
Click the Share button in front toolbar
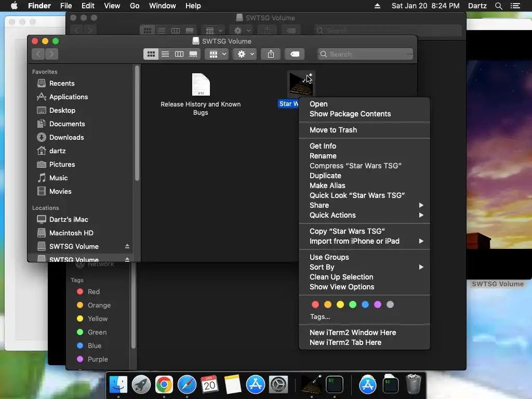271,54
